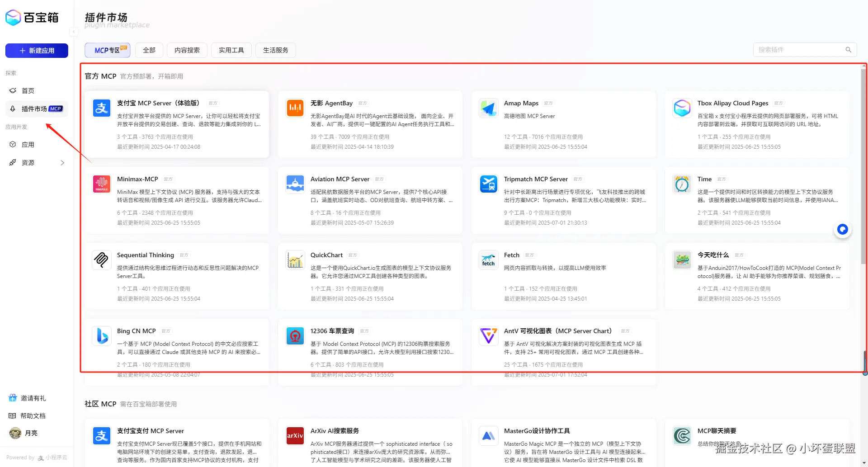This screenshot has height=467, width=868.
Task: Collapse the sidebar with the chevron toggle
Action: [73, 31]
